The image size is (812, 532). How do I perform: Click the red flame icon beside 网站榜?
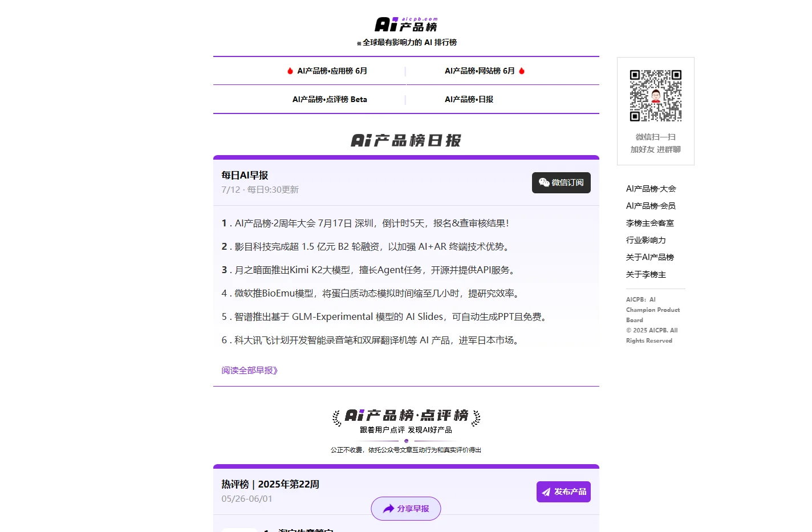tap(522, 71)
